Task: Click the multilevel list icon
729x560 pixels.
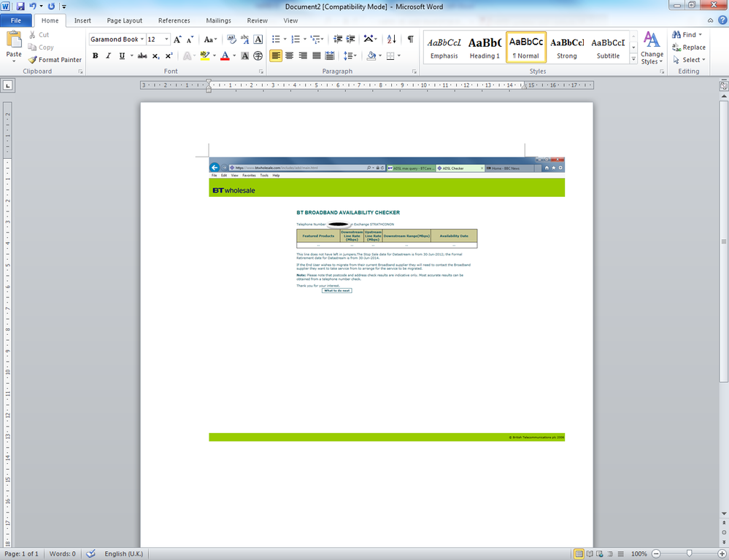Action: click(315, 39)
